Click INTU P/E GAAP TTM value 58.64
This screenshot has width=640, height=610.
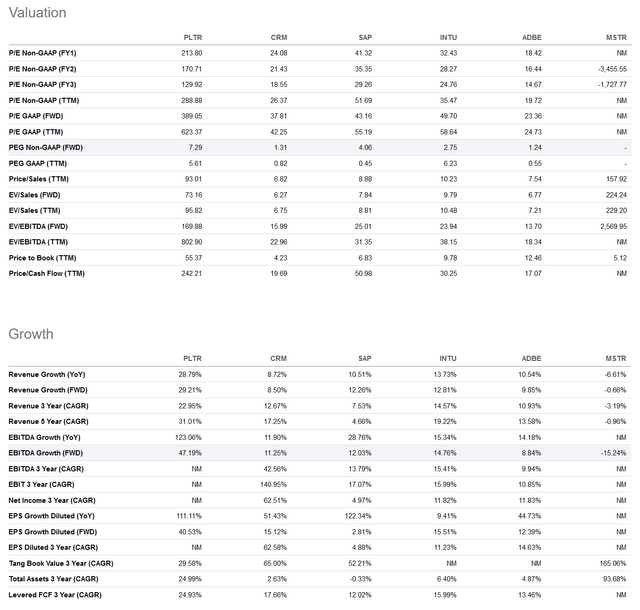click(448, 132)
